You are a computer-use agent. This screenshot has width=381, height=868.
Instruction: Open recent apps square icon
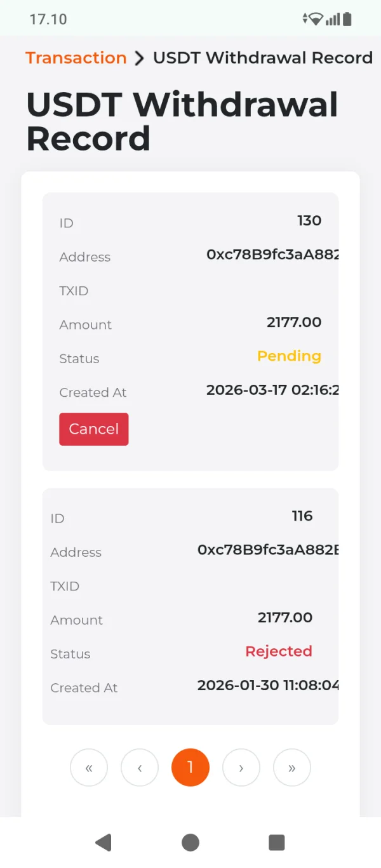pyautogui.click(x=276, y=843)
